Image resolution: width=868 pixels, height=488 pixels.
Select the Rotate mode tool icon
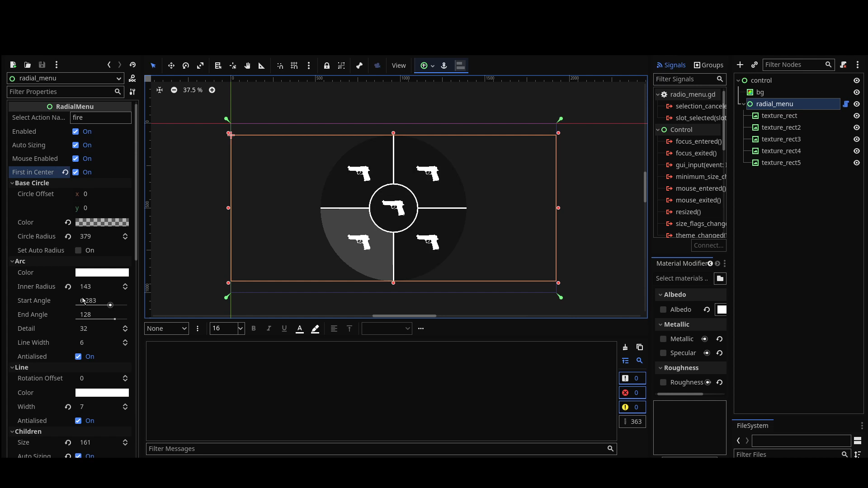(185, 66)
